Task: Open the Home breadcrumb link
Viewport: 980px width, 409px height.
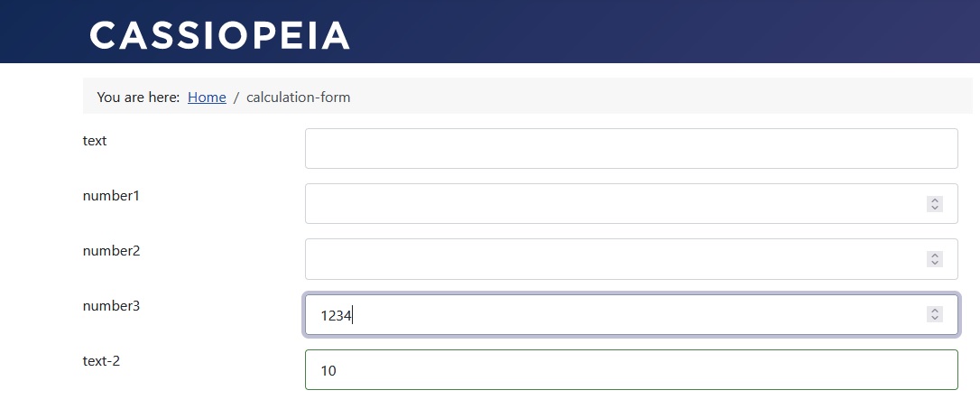Action: click(207, 97)
